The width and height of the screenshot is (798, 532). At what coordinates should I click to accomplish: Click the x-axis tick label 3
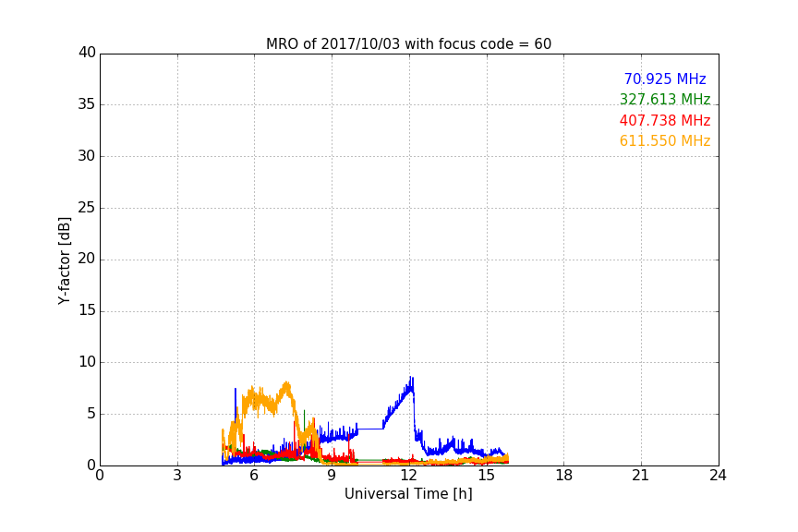point(177,476)
